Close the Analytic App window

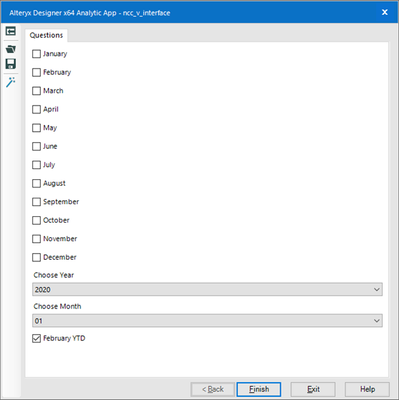point(385,12)
